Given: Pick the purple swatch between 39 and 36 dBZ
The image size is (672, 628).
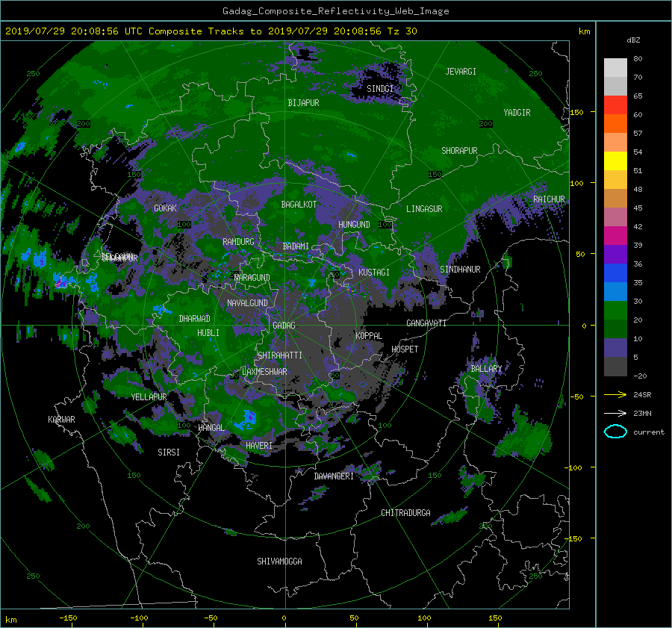Looking at the screenshot, I should pos(615,254).
